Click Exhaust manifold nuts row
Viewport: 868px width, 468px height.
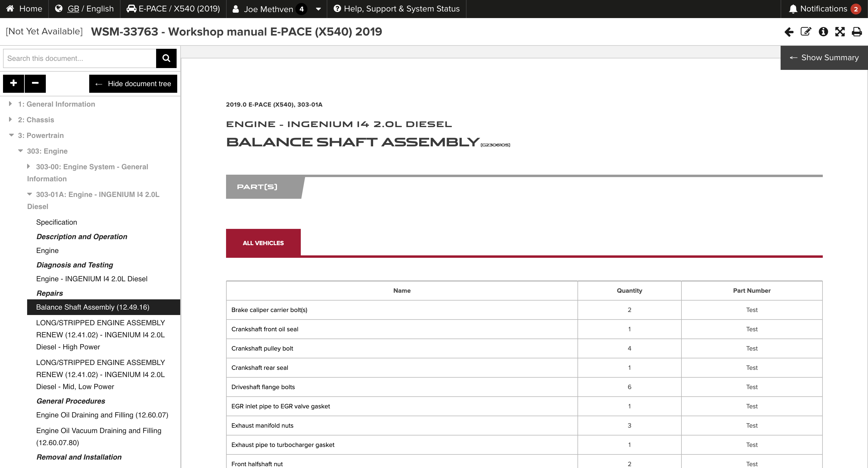coord(524,425)
